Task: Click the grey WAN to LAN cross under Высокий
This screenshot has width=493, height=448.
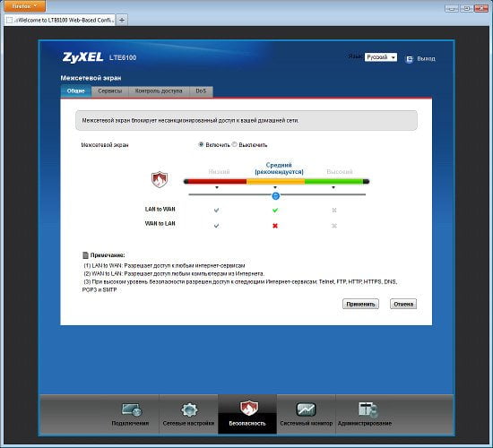Action: [334, 226]
